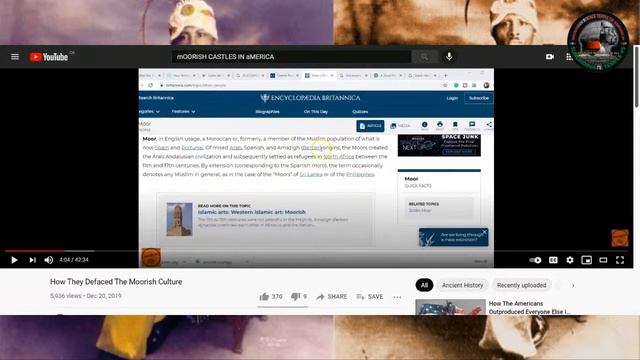This screenshot has height=360, width=640.
Task: Open the How The Americans Outproduced title link
Action: coord(529,308)
